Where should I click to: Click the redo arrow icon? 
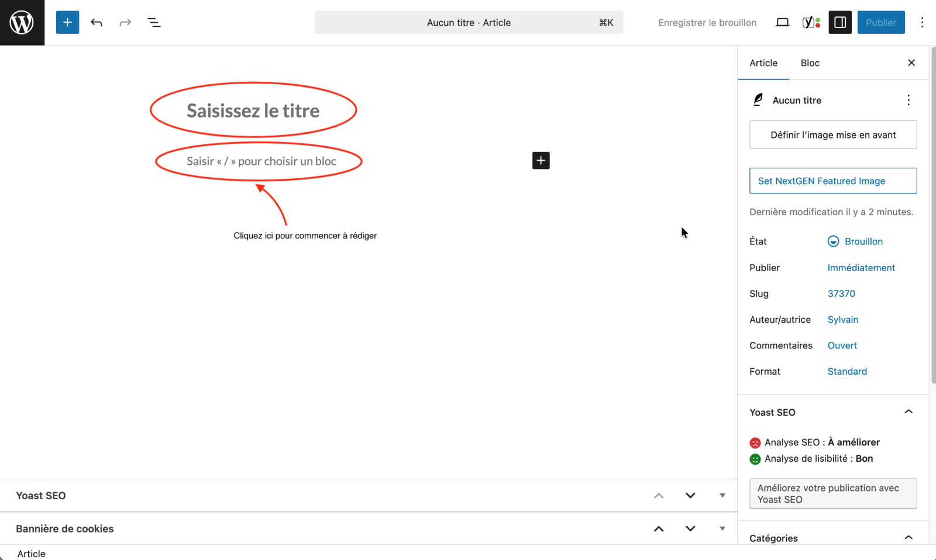point(125,23)
